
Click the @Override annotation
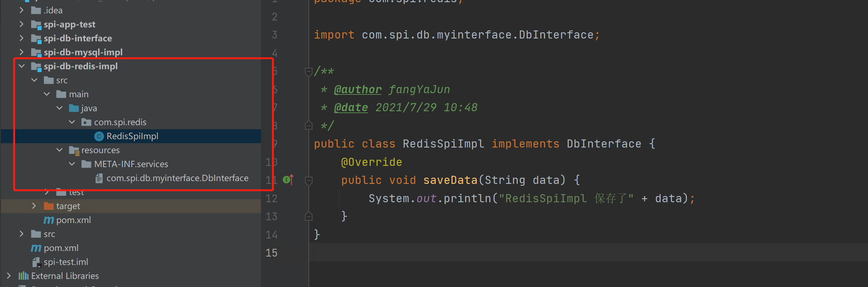coord(371,162)
